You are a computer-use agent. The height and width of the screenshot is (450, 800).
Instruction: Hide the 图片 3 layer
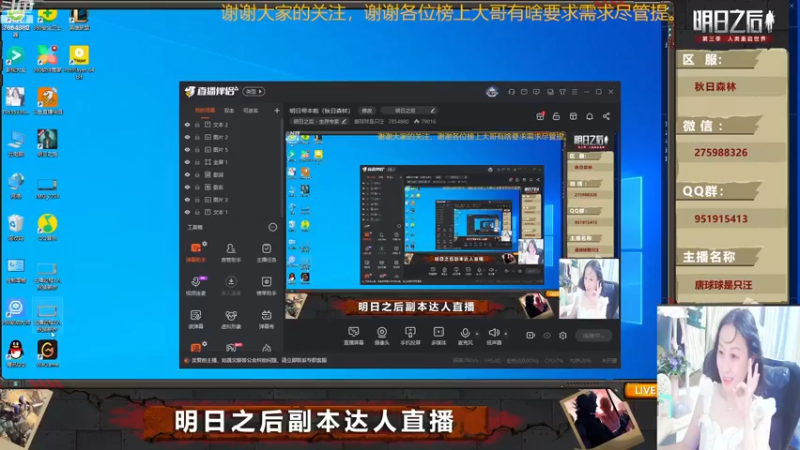187,199
